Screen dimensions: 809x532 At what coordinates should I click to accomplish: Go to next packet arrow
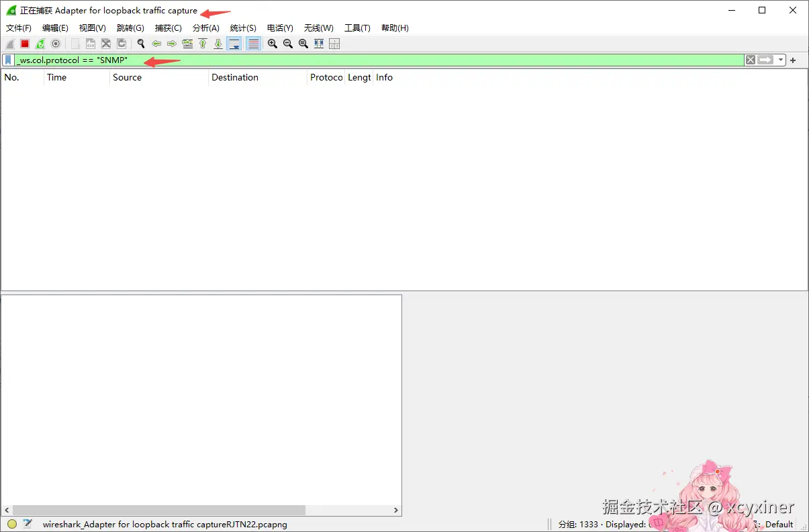pyautogui.click(x=172, y=44)
